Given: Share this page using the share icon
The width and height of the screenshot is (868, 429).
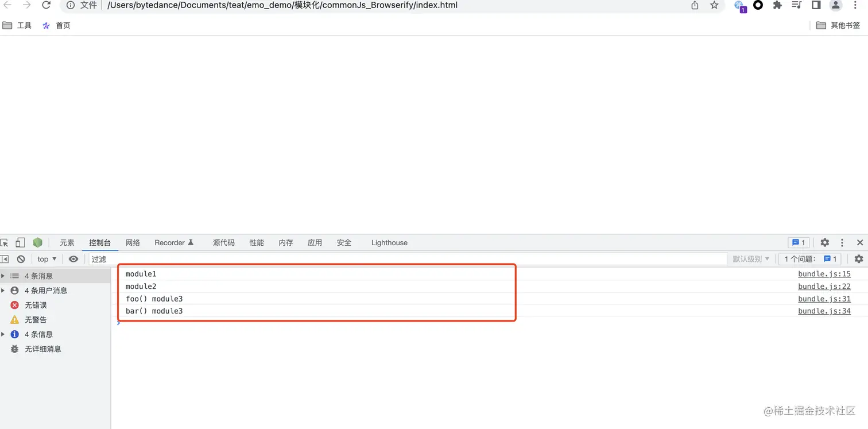Looking at the screenshot, I should pyautogui.click(x=695, y=5).
